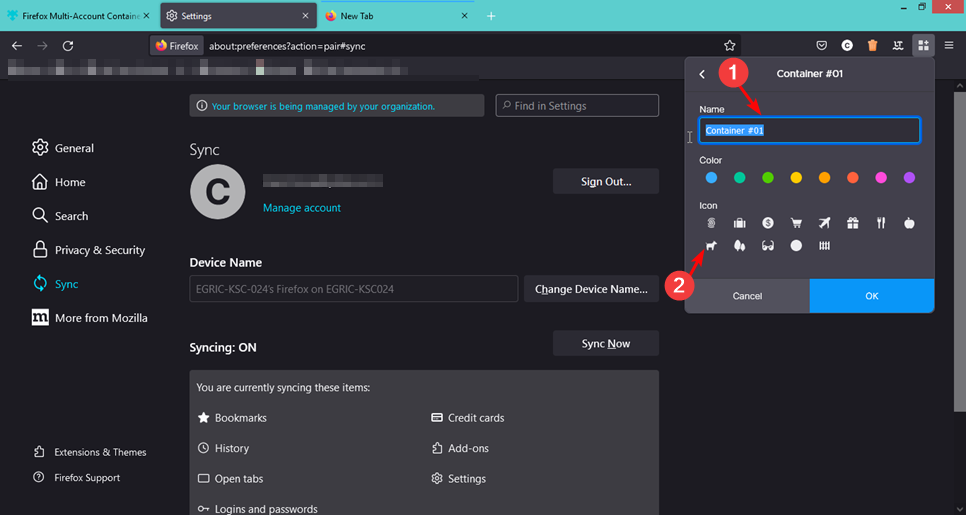Choose the shopping cart container icon
This screenshot has height=515, width=966.
click(796, 223)
